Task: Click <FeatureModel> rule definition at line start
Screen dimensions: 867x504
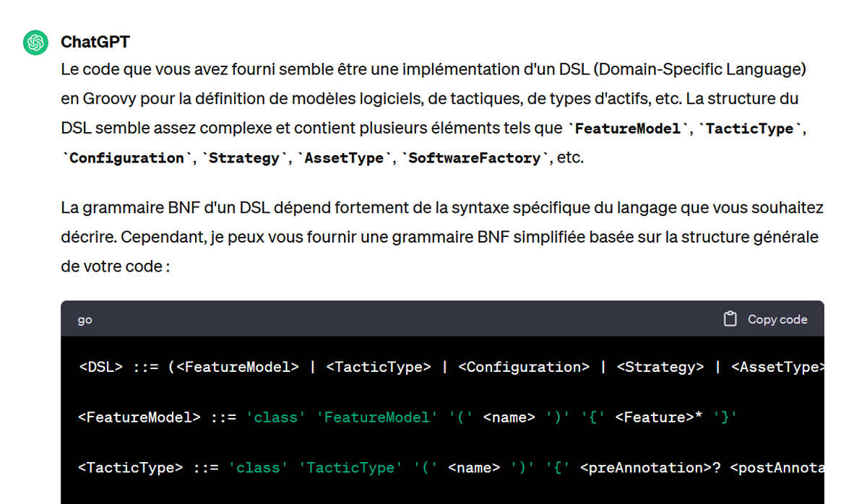Action: [139, 417]
